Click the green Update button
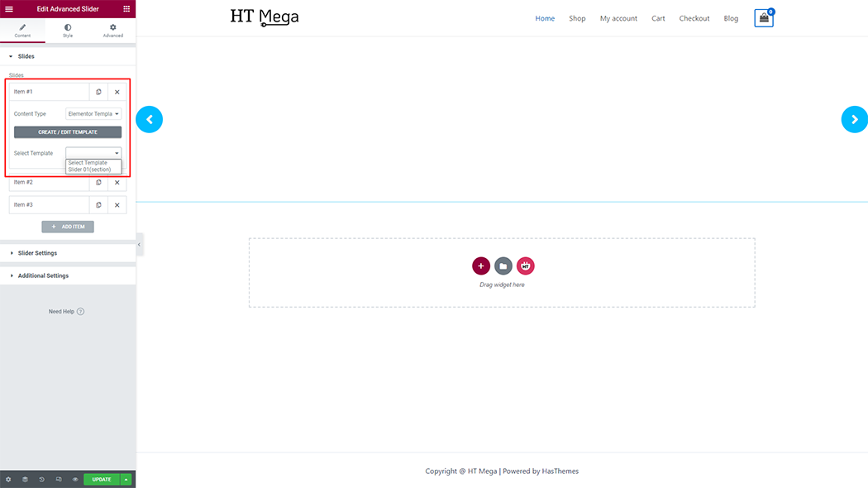 (x=102, y=480)
